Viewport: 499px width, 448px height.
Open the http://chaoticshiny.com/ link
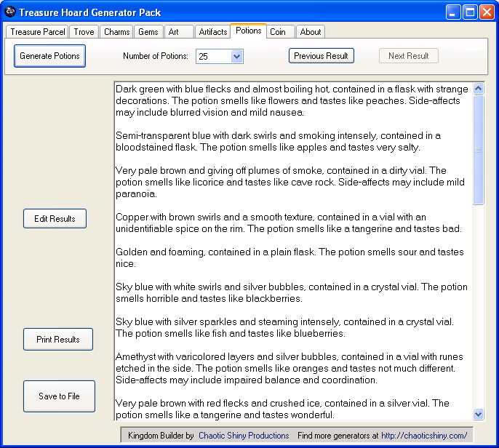[424, 435]
